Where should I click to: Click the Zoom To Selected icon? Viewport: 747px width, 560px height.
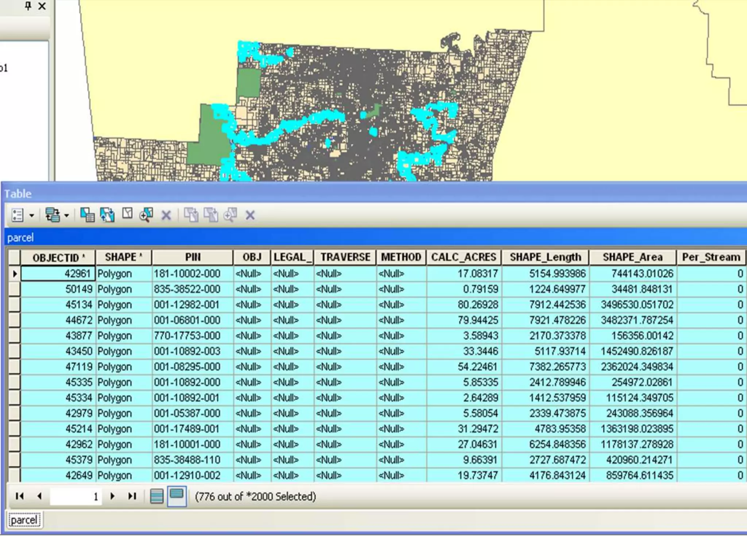(x=146, y=215)
